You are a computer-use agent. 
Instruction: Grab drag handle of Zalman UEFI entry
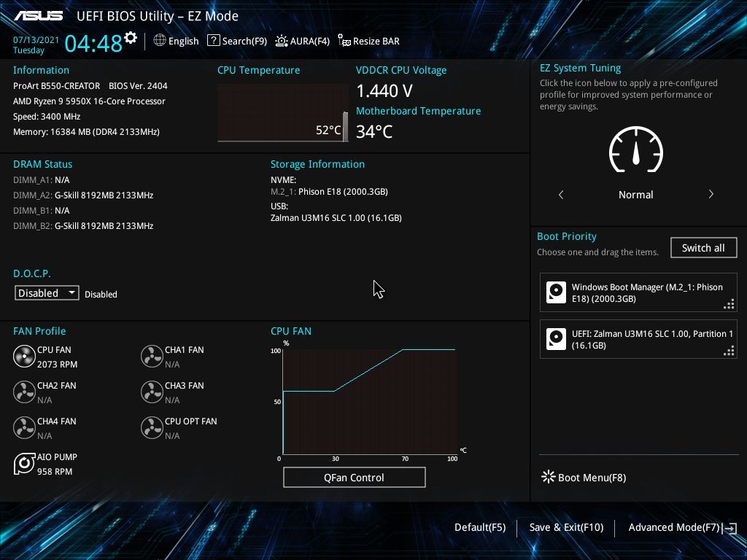point(729,351)
